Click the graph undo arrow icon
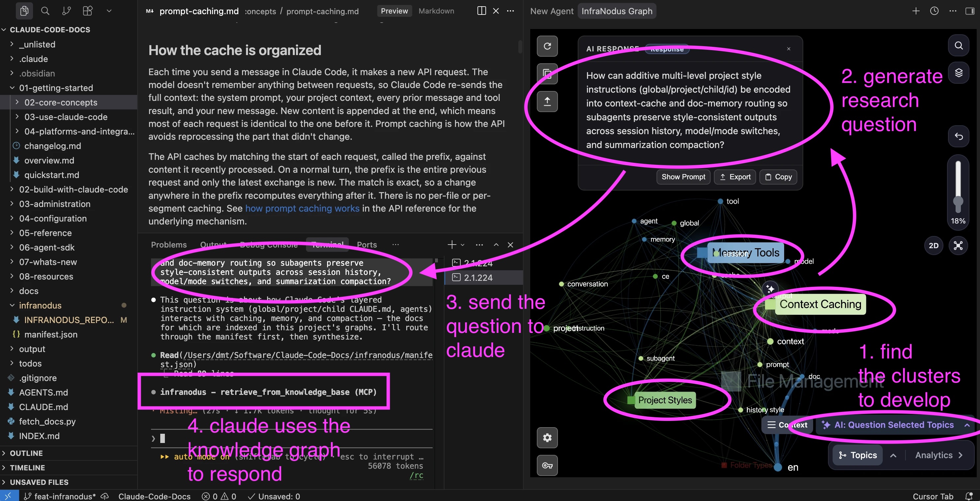The height and width of the screenshot is (501, 980). click(959, 136)
